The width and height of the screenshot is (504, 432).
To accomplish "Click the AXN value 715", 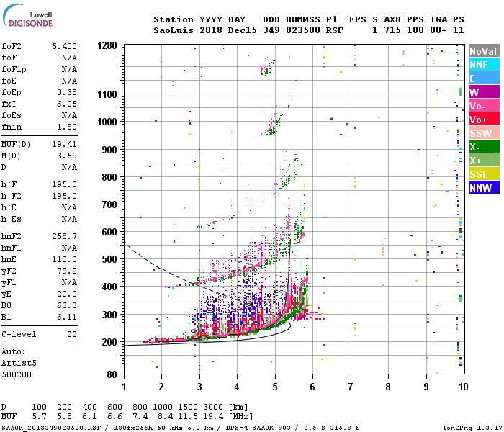I will pos(392,30).
